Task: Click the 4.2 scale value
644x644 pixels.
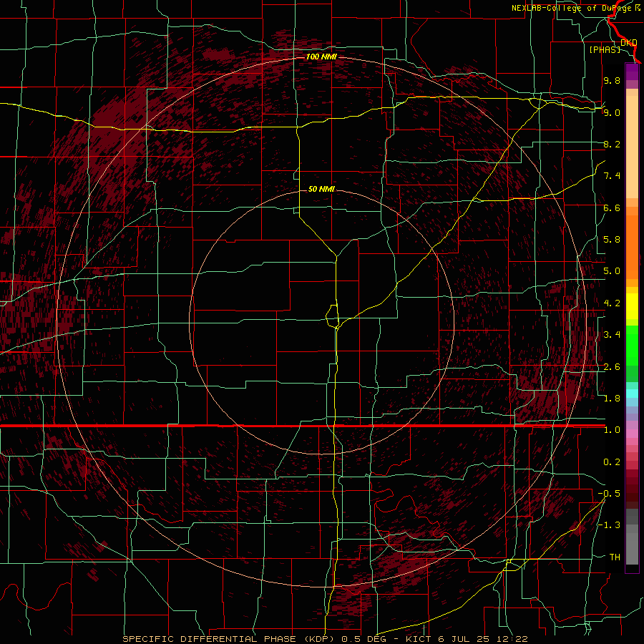Action: point(612,303)
